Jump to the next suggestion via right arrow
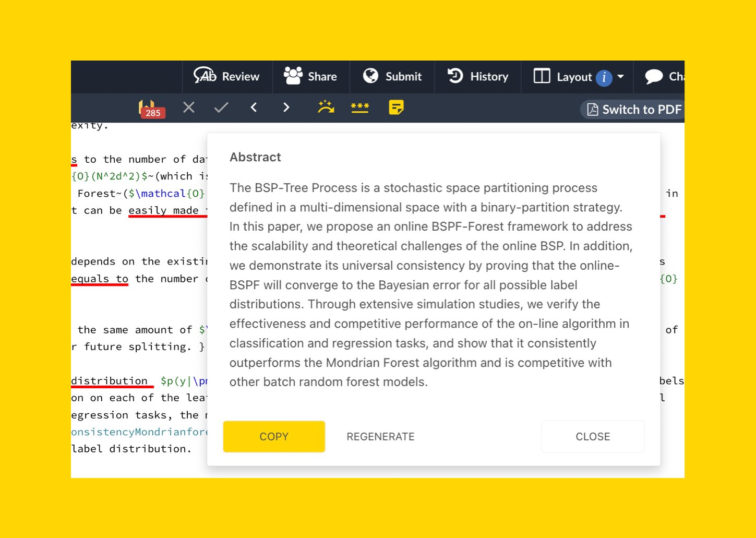756x538 pixels. point(286,107)
